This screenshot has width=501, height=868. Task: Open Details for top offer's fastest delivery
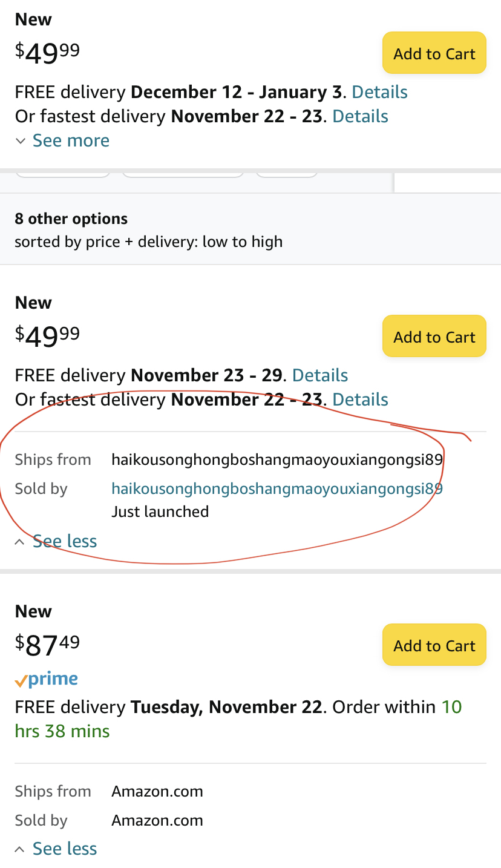click(360, 116)
